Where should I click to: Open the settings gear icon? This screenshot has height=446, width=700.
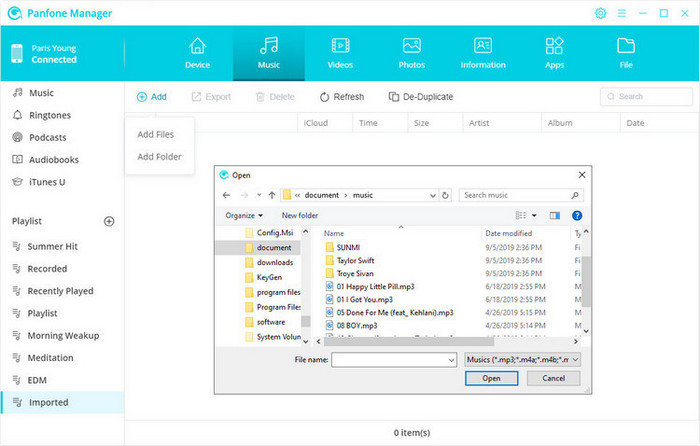tap(600, 13)
